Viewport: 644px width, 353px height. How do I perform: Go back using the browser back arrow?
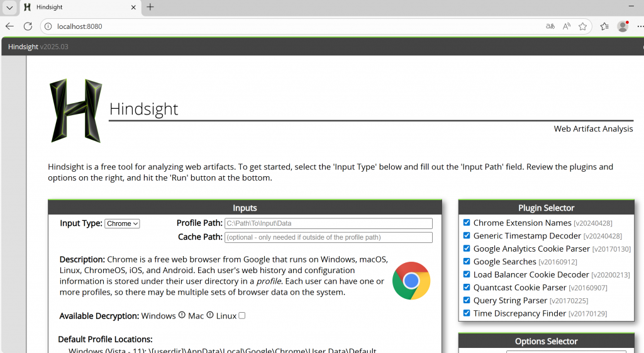pyautogui.click(x=9, y=26)
